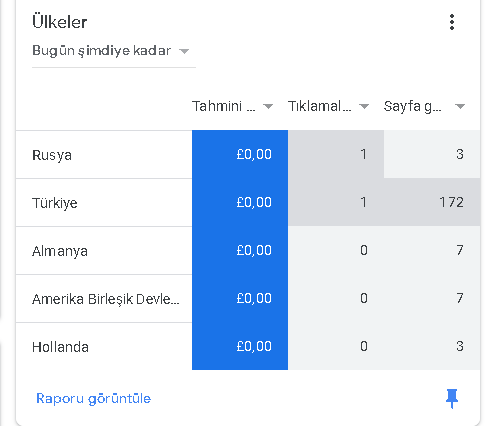Select the Amerika Birleşik Devle... row
The width and height of the screenshot is (499, 426).
pos(248,299)
